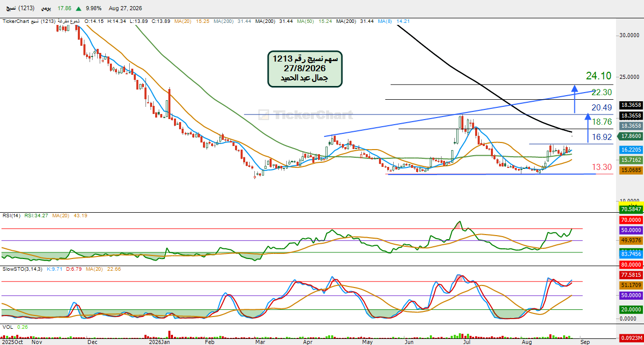Click the orange 15.0685 price tag
644x345 pixels.
click(x=631, y=171)
